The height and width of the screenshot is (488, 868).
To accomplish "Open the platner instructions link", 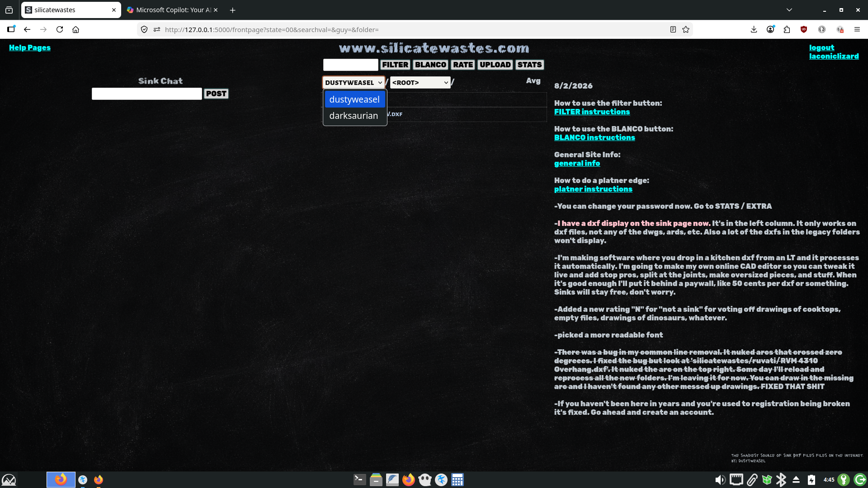I will (x=593, y=189).
